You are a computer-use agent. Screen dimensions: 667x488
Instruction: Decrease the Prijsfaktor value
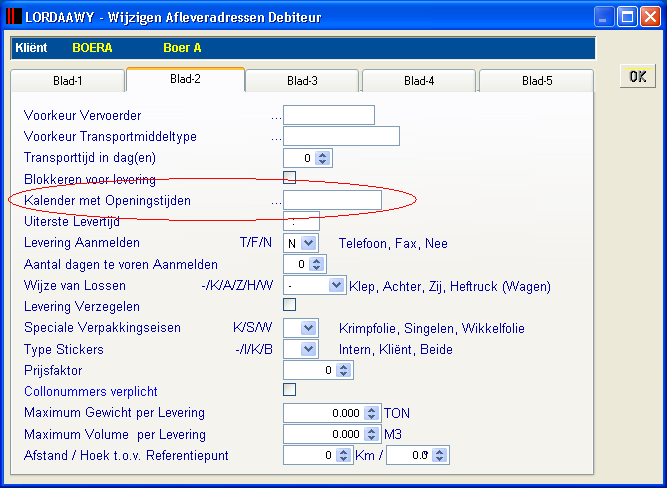pyautogui.click(x=343, y=374)
